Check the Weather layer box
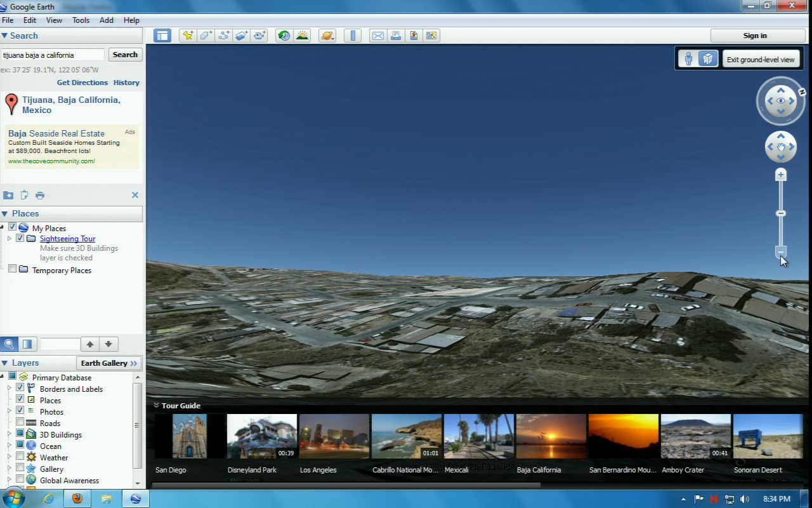 coord(20,457)
